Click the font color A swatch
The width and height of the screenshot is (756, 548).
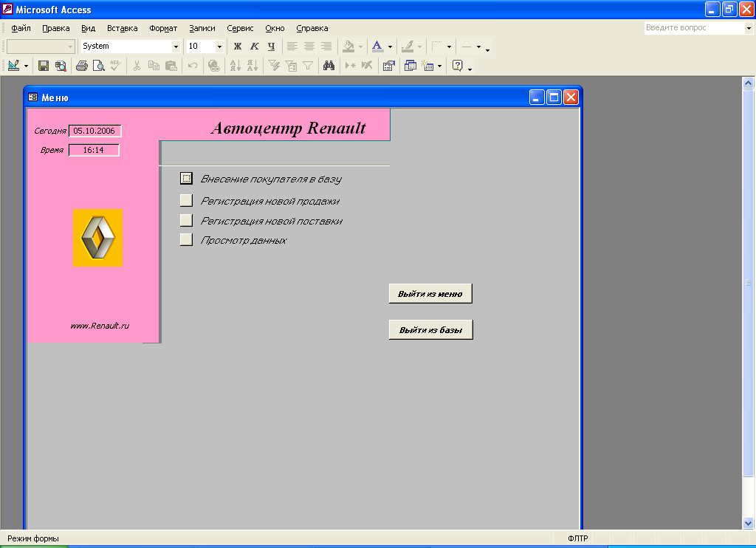pyautogui.click(x=377, y=47)
